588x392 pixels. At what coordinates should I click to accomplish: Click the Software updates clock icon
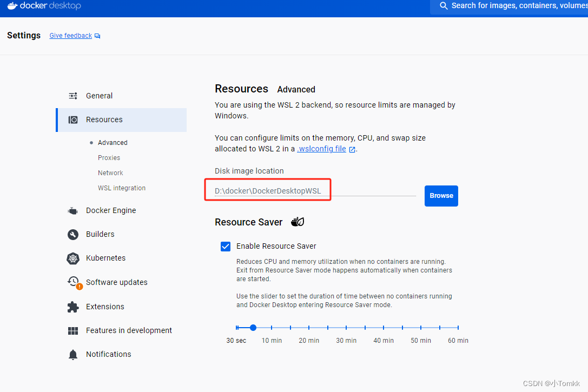[x=73, y=281]
